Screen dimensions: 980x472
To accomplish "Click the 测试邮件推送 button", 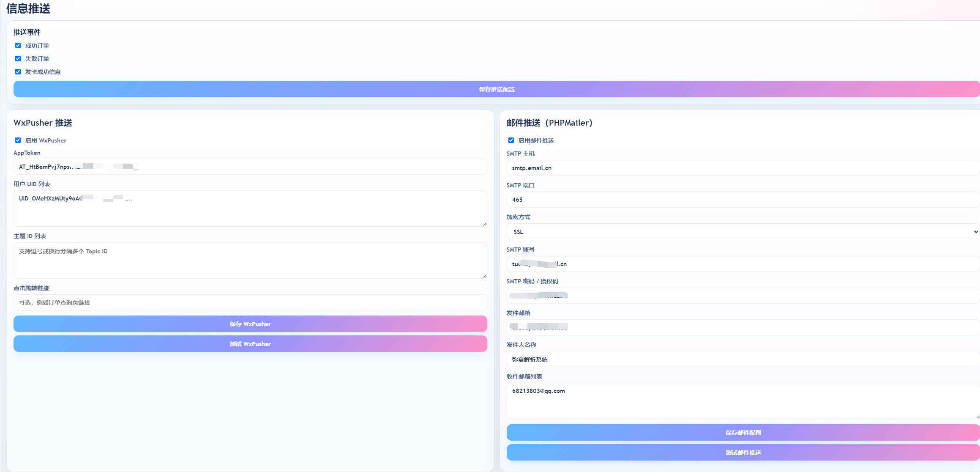I will pos(743,453).
